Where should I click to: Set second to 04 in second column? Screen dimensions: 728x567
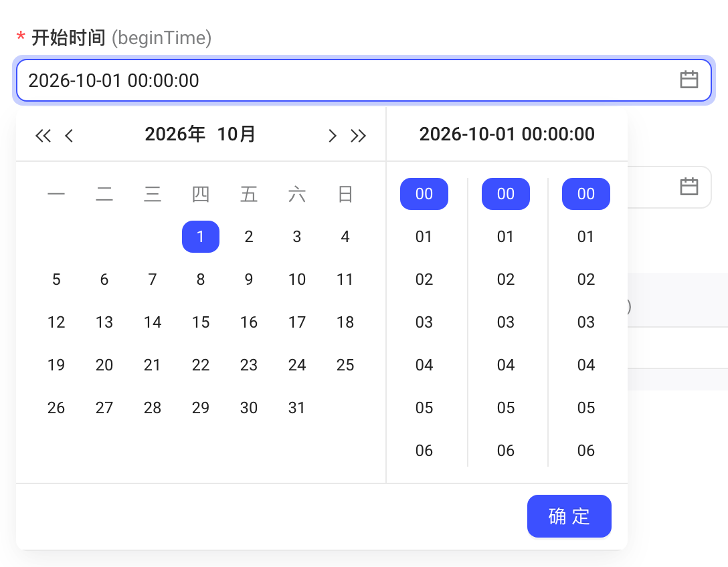click(x=586, y=364)
